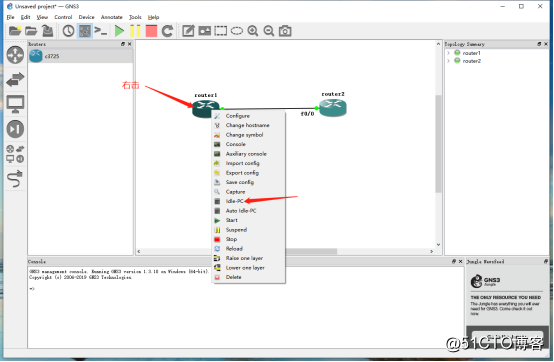Select Auto Idle-PC from context menu

tap(248, 211)
